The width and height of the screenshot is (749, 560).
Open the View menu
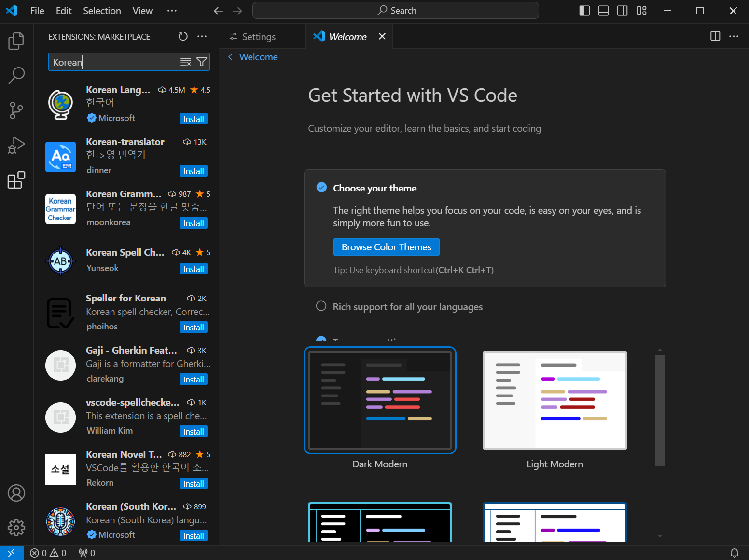[142, 11]
